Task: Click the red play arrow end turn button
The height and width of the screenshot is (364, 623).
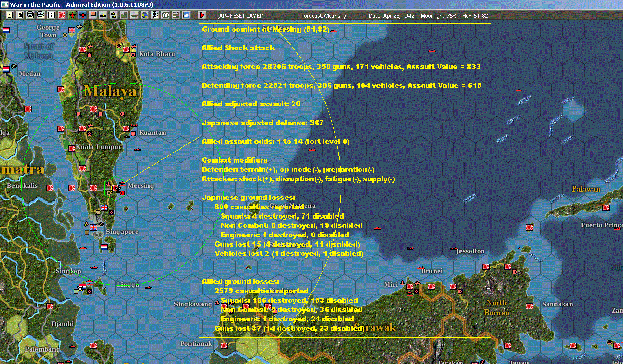Action: coord(202,15)
